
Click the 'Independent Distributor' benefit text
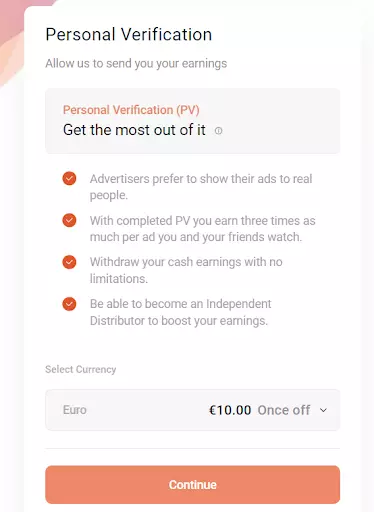click(x=180, y=312)
